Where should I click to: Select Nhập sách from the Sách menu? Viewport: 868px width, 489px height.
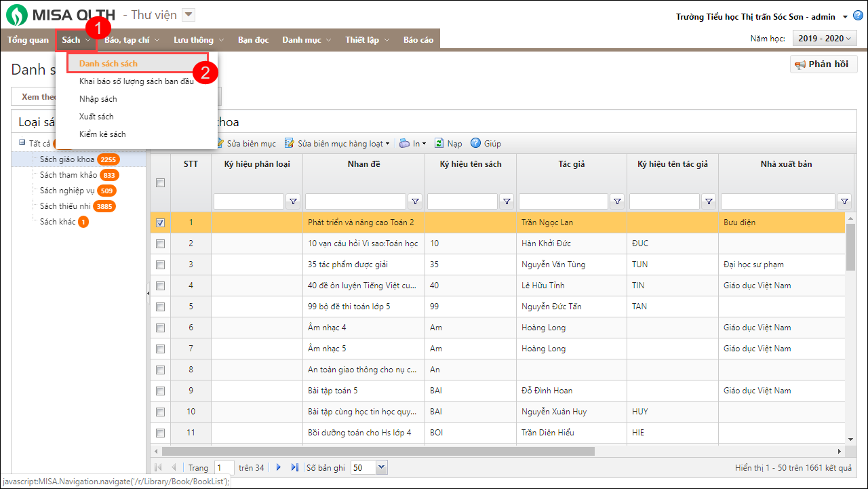98,99
